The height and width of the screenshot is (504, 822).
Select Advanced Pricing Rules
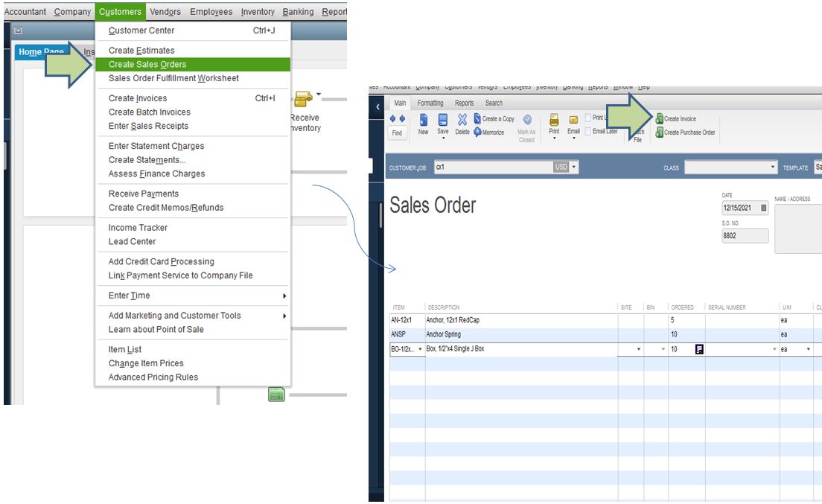193,377
